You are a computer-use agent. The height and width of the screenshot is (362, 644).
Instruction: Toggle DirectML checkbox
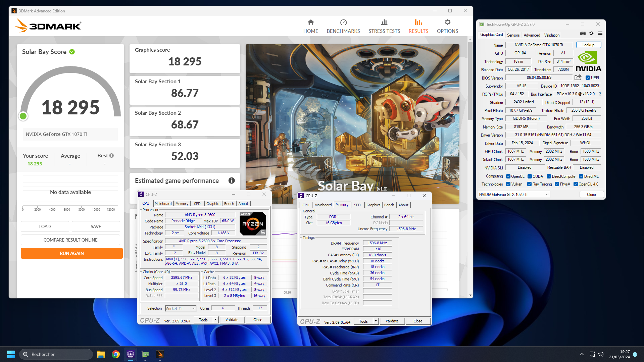coord(581,176)
